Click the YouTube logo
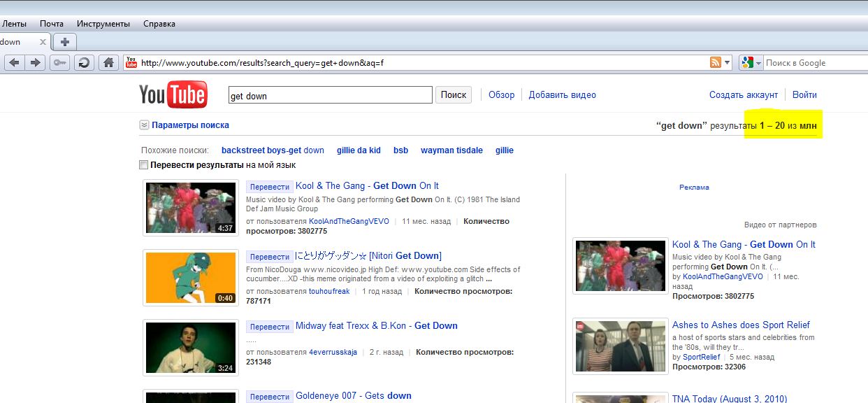The width and height of the screenshot is (868, 403). pyautogui.click(x=173, y=94)
